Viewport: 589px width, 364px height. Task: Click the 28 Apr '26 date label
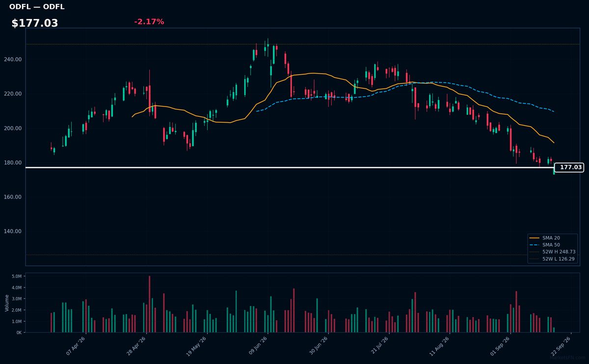136,345
